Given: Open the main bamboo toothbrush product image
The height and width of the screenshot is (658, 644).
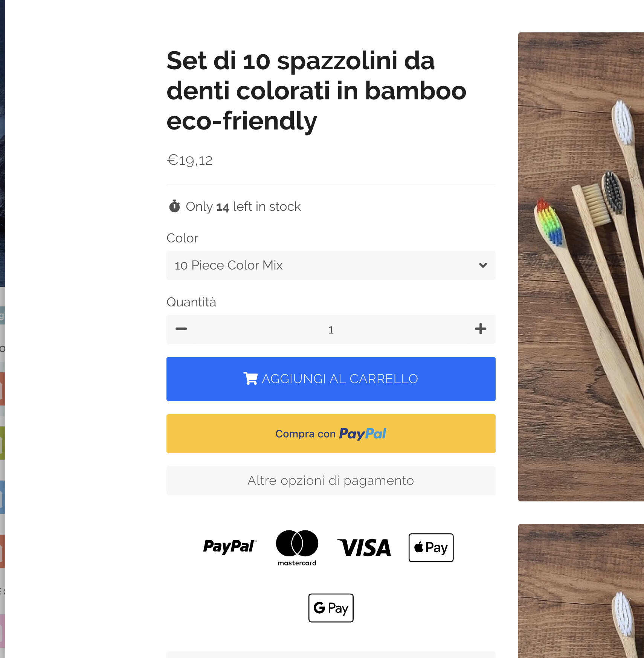Looking at the screenshot, I should tap(581, 267).
